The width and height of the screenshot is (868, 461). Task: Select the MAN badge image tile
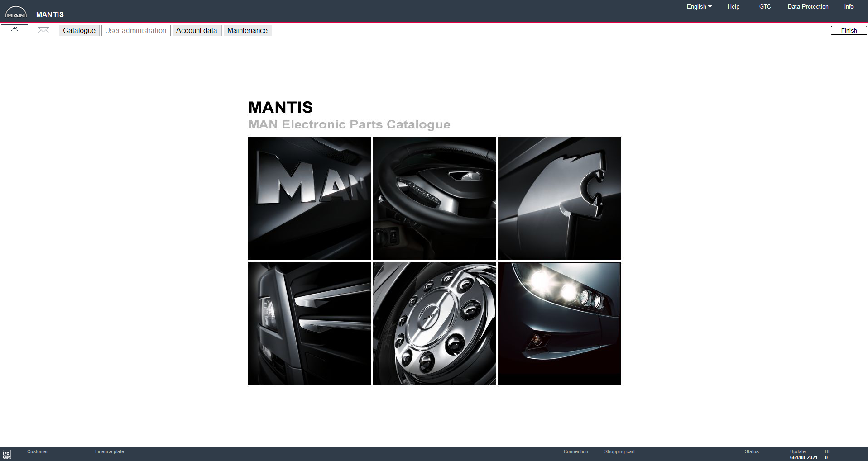pos(309,198)
